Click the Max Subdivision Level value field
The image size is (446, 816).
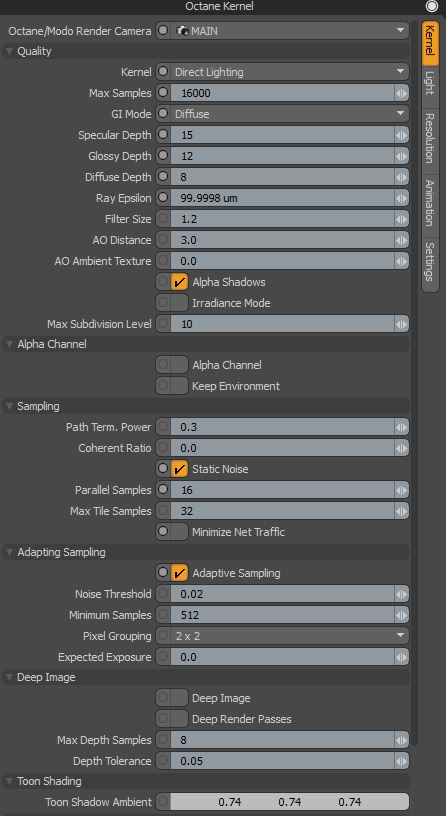(x=283, y=324)
